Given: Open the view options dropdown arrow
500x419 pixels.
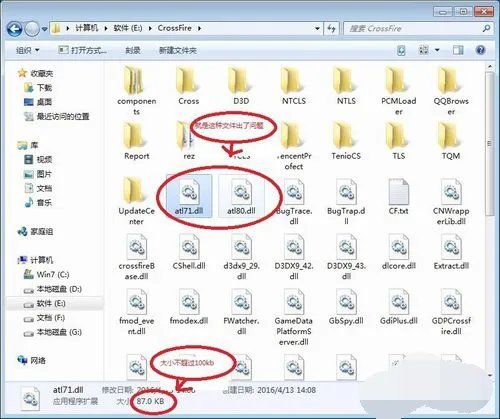Looking at the screenshot, I should point(437,50).
